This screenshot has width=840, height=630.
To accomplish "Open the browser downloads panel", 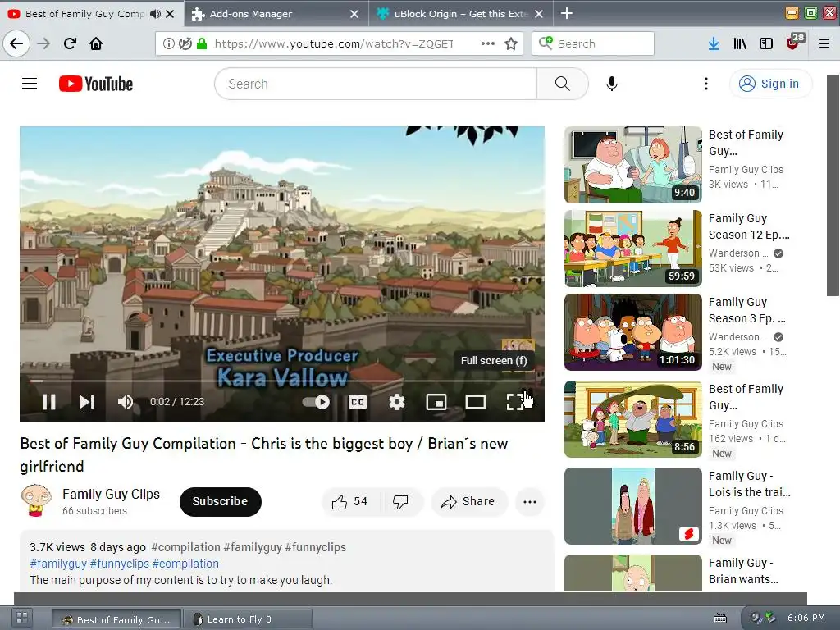I will click(x=713, y=43).
